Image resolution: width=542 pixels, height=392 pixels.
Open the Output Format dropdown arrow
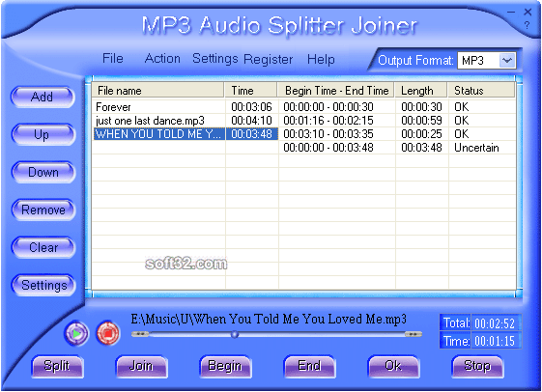point(507,61)
